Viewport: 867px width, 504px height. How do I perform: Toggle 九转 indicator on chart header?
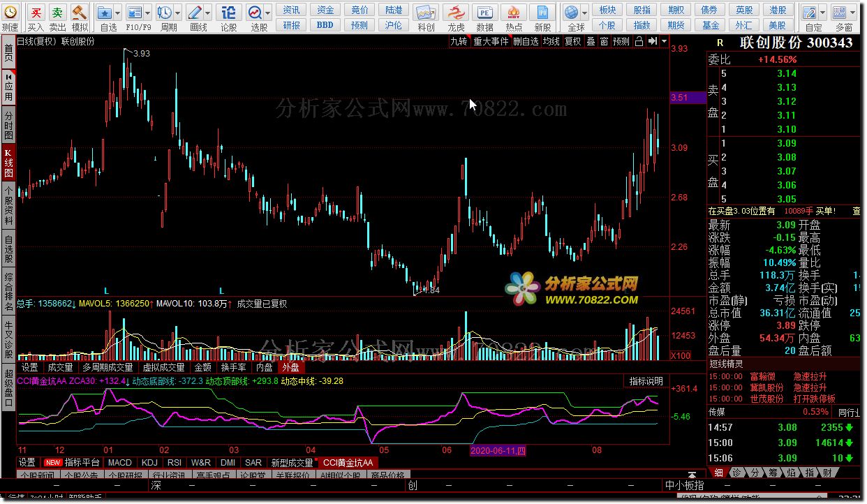coord(459,41)
